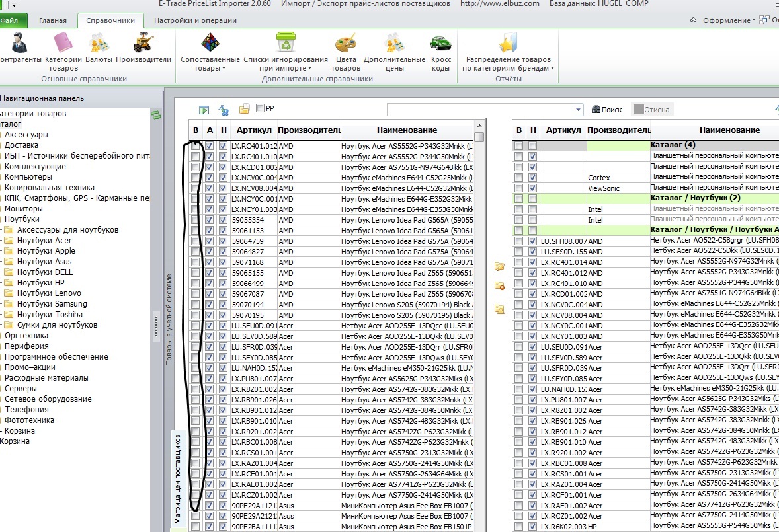Open the Валюты currencies reference
The image size is (779, 532).
point(99,48)
